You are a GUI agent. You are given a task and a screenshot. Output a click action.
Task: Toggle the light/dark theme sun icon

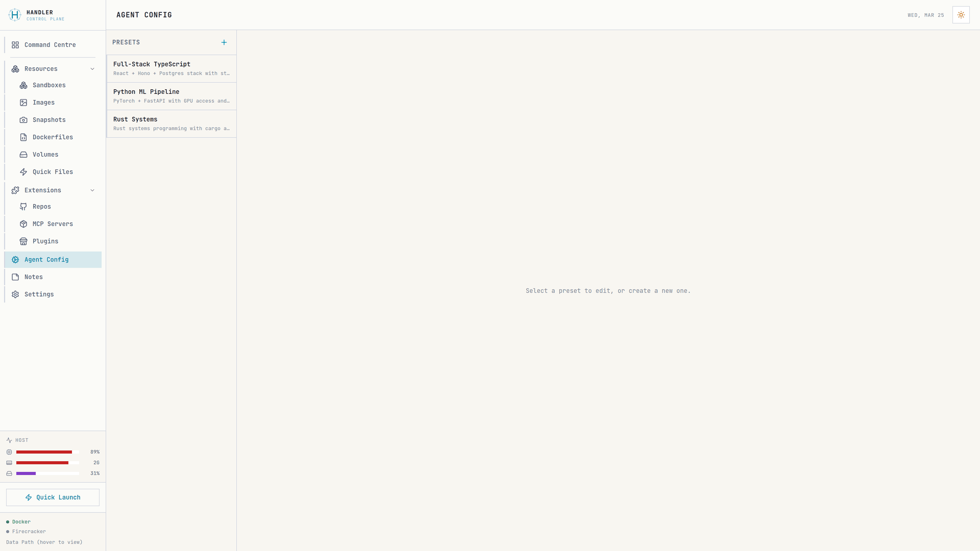pos(961,15)
